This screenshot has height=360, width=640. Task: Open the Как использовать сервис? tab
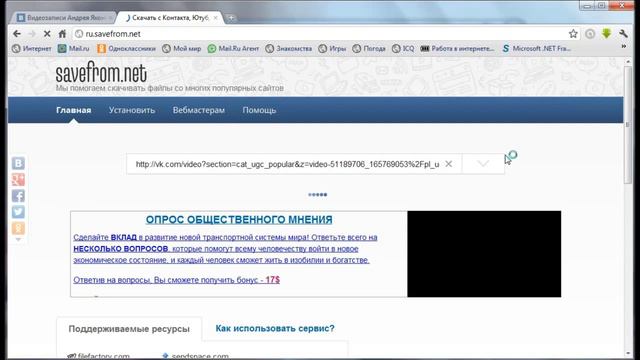(275, 329)
